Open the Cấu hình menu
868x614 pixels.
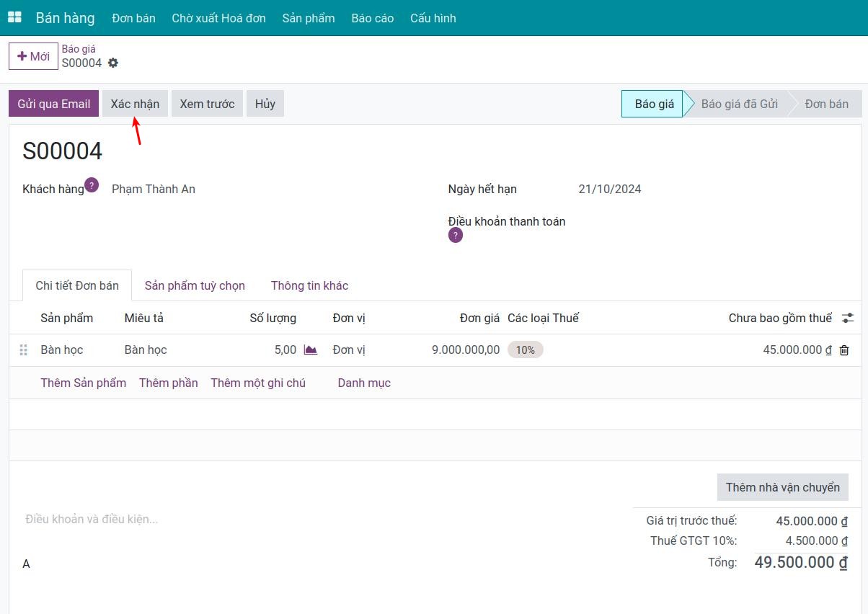[433, 18]
